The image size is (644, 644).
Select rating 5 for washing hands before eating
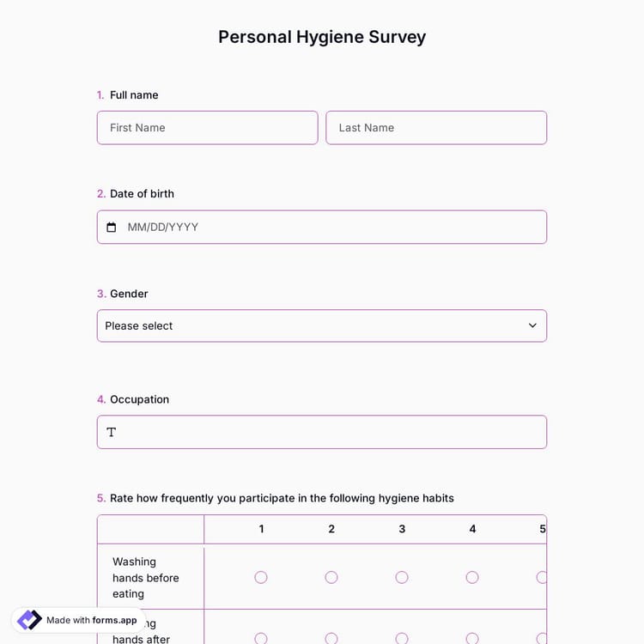pyautogui.click(x=542, y=577)
